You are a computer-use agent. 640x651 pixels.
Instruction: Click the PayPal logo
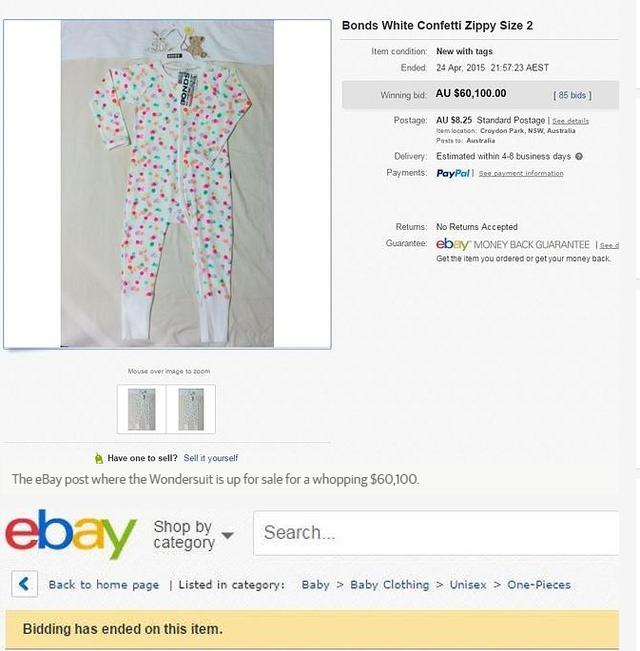click(x=453, y=173)
